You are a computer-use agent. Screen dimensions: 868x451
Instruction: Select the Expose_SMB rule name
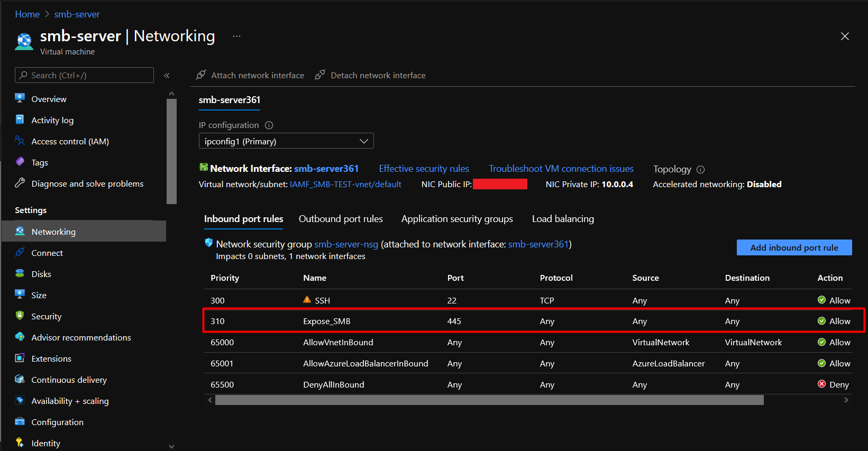pos(327,321)
